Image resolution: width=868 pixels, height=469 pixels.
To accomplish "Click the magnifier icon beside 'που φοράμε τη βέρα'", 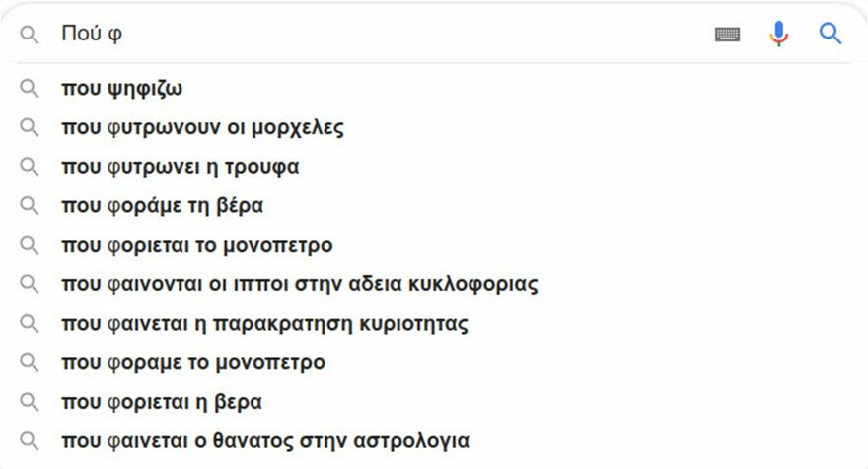I will 30,205.
